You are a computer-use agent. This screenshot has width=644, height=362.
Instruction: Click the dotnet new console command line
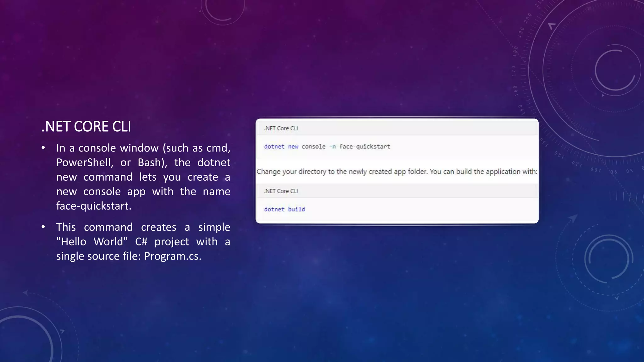point(327,146)
